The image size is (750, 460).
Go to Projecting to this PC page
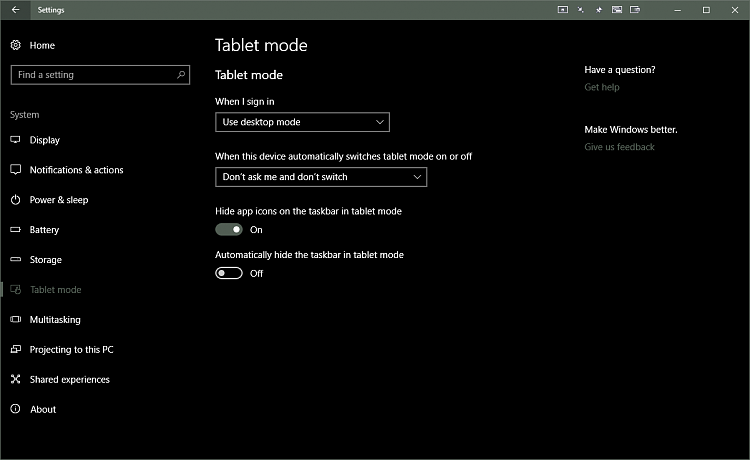pyautogui.click(x=71, y=350)
